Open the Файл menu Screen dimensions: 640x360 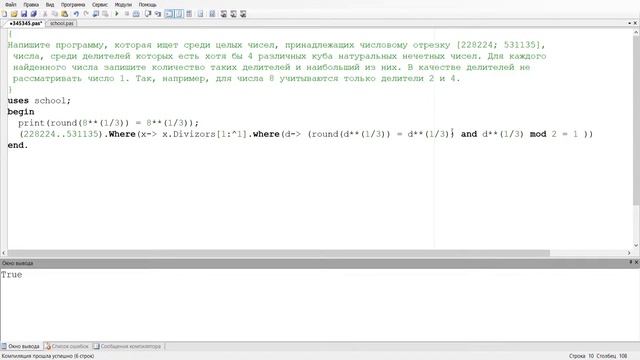click(x=11, y=4)
